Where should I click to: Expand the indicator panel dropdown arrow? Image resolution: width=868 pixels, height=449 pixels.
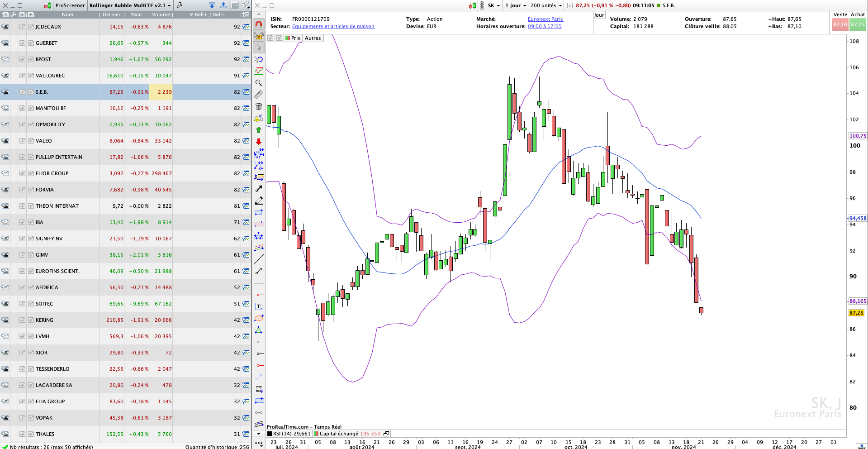click(259, 434)
